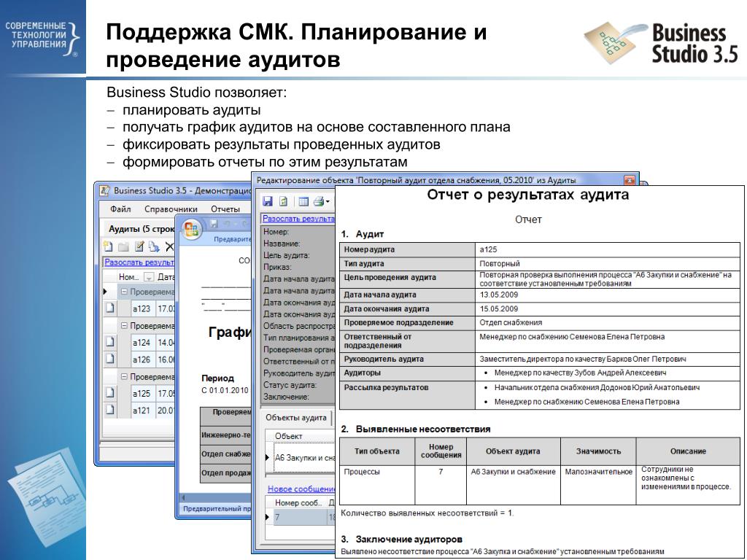Click the 'Аудиты (5 строк' panel heading
Screen dimensions: 747x560
point(141,228)
